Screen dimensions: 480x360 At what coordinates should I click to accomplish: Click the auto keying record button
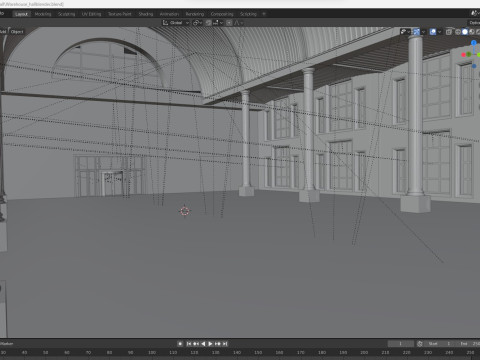tap(180, 344)
